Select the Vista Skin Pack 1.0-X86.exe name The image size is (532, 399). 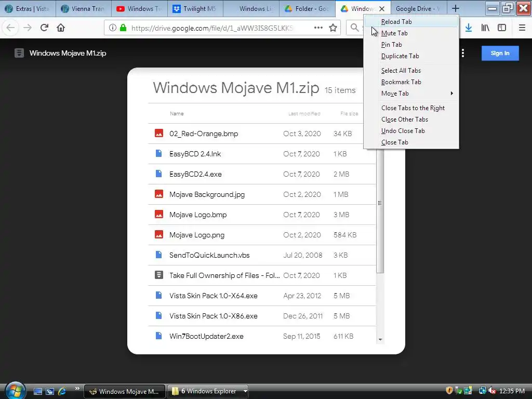pyautogui.click(x=214, y=316)
